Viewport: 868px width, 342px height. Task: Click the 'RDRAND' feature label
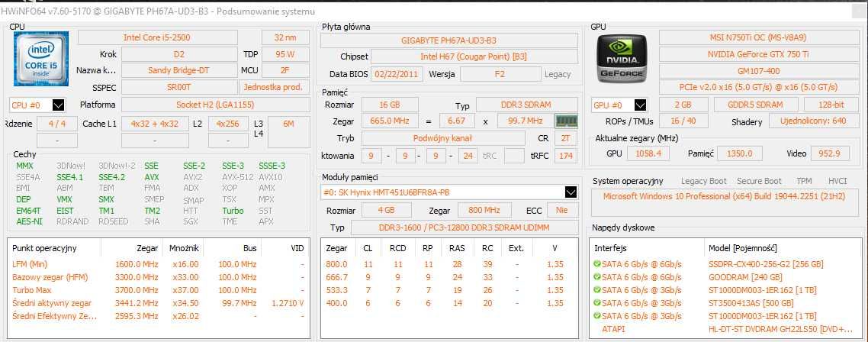point(72,221)
